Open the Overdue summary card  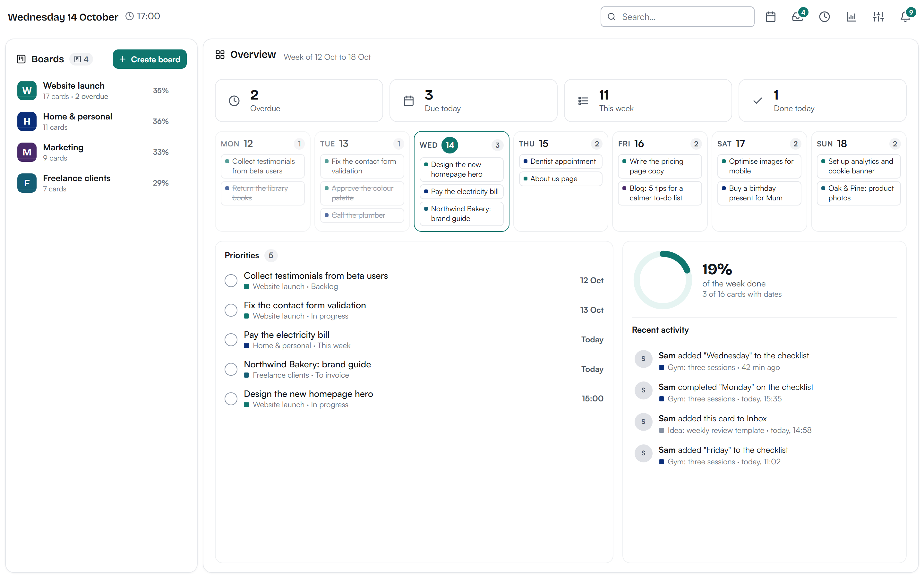pos(299,101)
